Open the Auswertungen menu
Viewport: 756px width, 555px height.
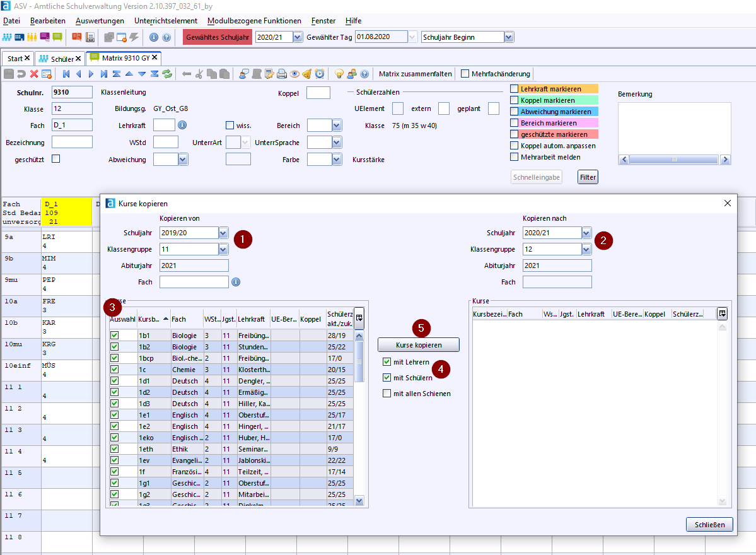[x=100, y=21]
